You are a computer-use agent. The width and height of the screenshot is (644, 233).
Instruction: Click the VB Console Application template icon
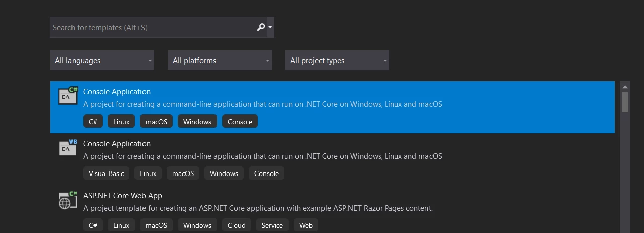click(x=68, y=148)
